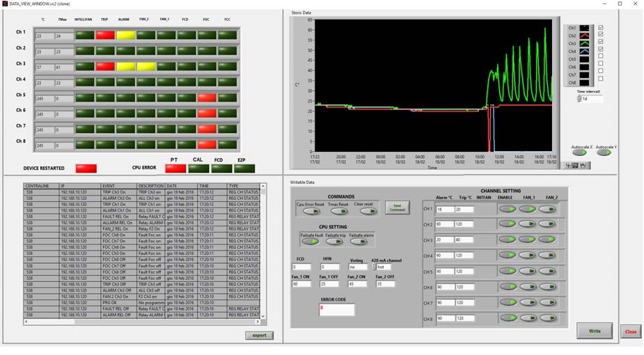Click the DEVICE RESTARTED red indicator
644x355 pixels.
86,168
